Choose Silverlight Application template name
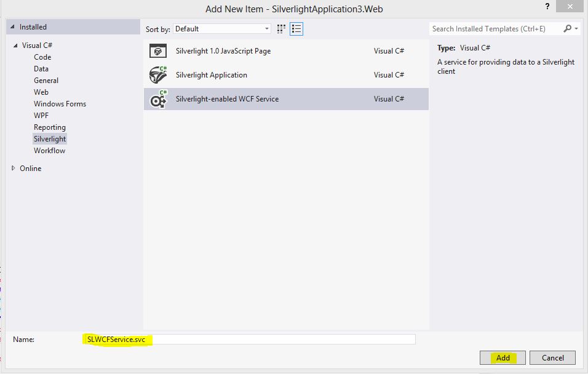 click(211, 75)
